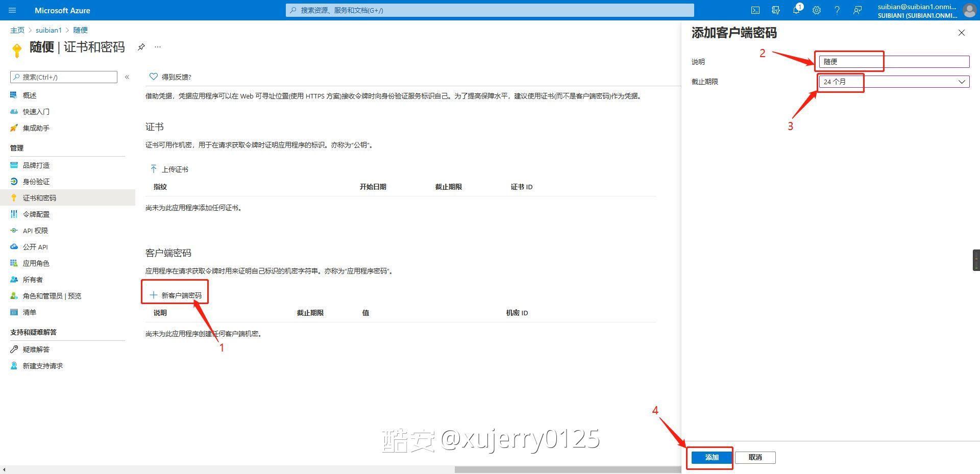
Task: Open the directory and subscription filter icon
Action: (x=776, y=10)
